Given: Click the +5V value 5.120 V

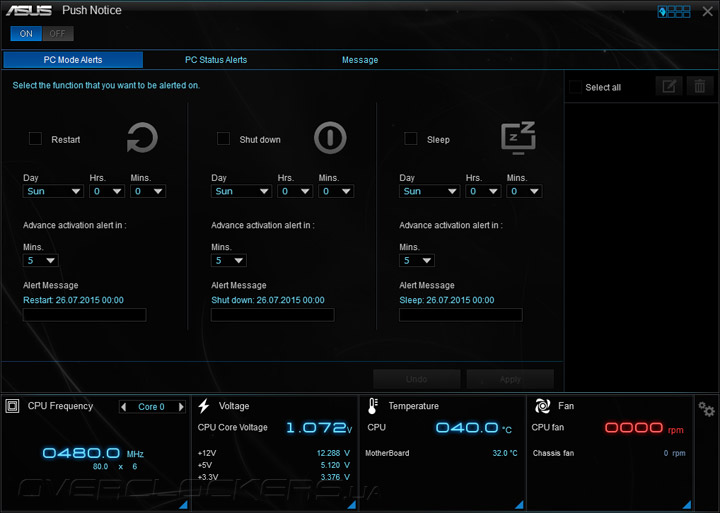Looking at the screenshot, I should pos(335,465).
